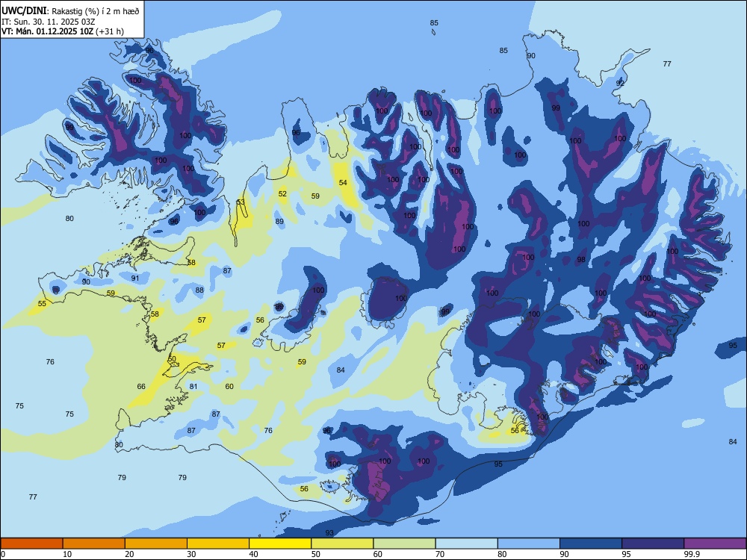Click the 80–90 light blue legend swatch
This screenshot has height=560, width=747.
tap(529, 544)
